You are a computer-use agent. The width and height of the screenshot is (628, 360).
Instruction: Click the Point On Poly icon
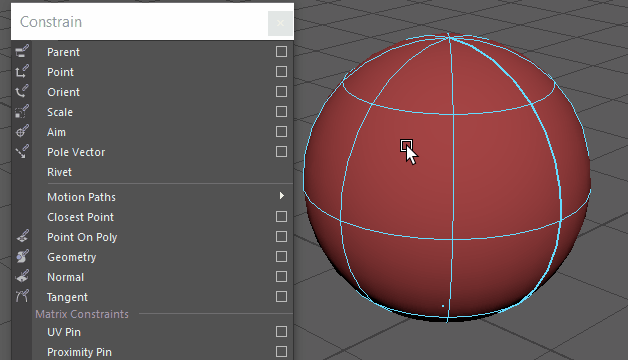tap(22, 237)
